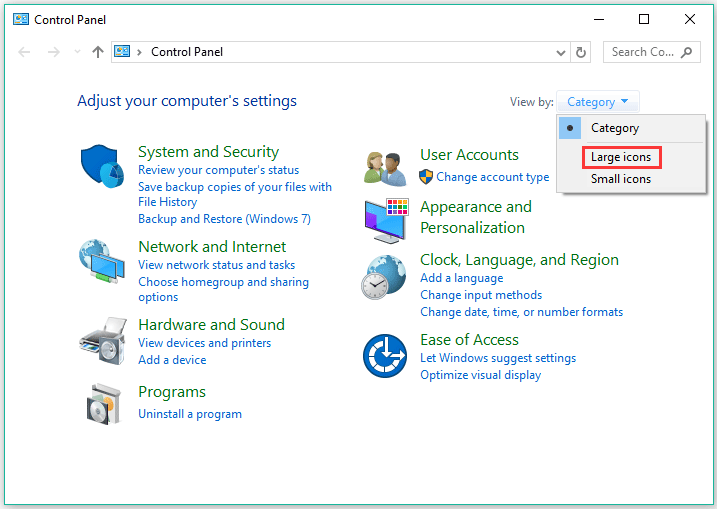The height and width of the screenshot is (509, 717).
Task: Open View network status and tasks
Action: tap(217, 265)
